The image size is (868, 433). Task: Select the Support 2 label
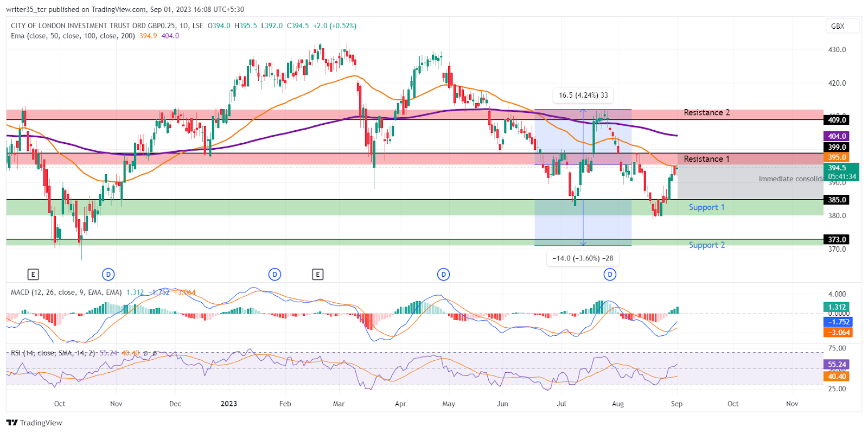click(706, 245)
